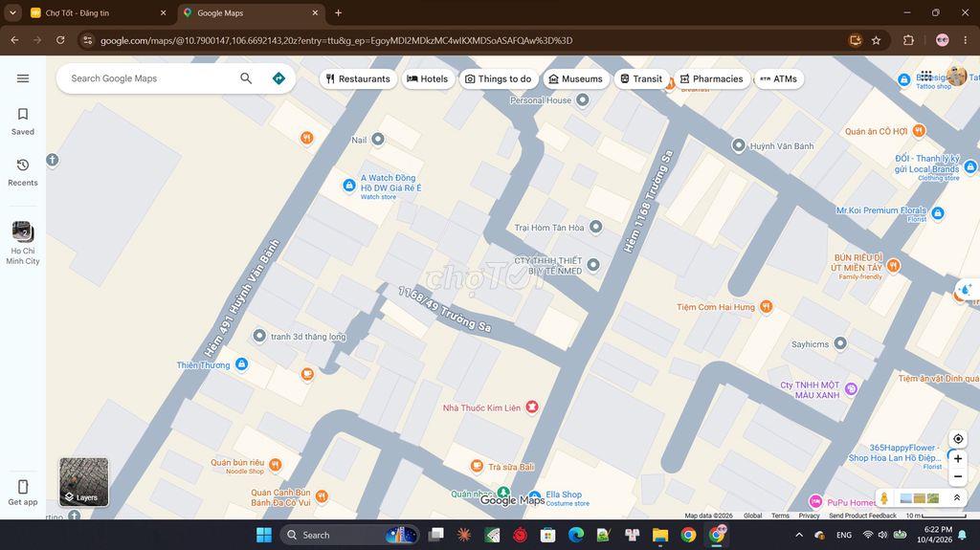Viewport: 980px width, 550px height.
Task: Zoom out with the minus button
Action: (957, 476)
